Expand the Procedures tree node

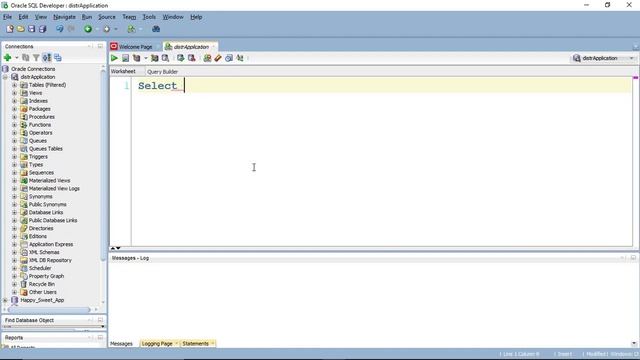click(x=14, y=117)
